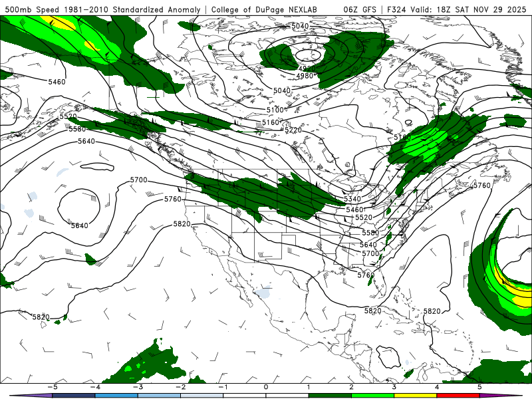Click the yellow colorbar segment between 3 and 4
The width and height of the screenshot is (532, 399).
point(415,396)
